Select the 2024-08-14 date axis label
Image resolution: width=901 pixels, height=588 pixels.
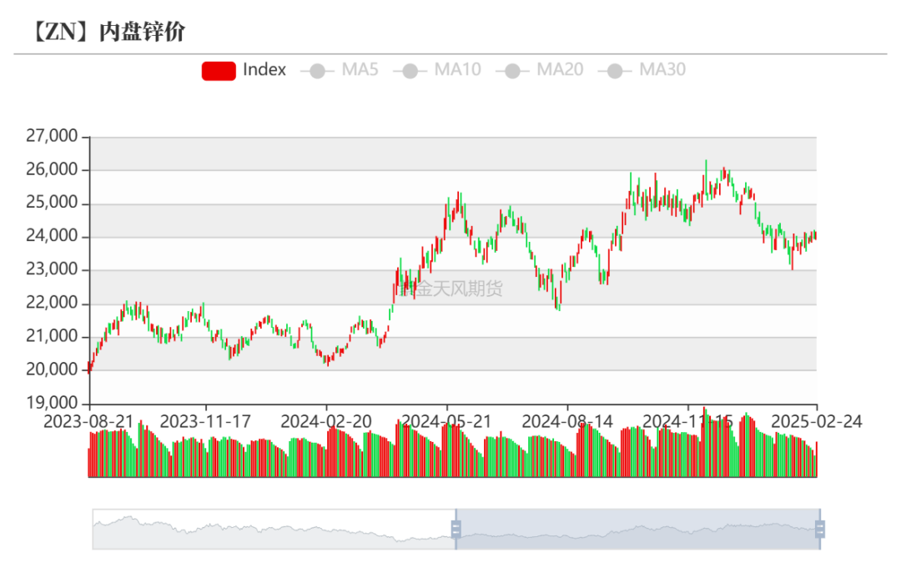pyautogui.click(x=567, y=421)
